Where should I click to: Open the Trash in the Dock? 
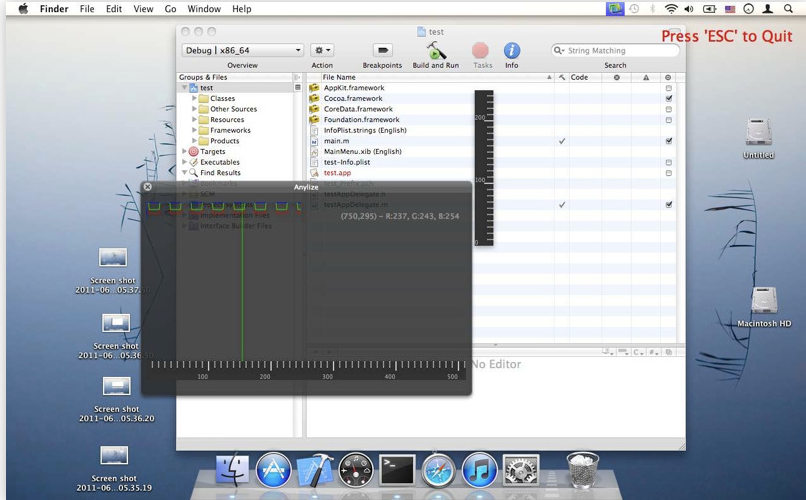[x=582, y=470]
